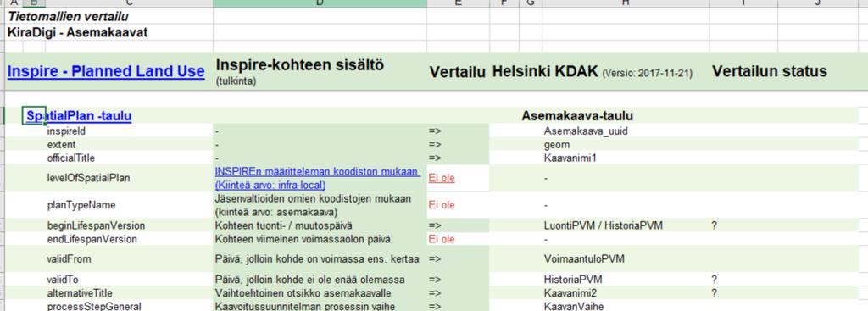
Task: Select the 'HistoriaPVM' cell in validTo row
Action: [x=573, y=280]
